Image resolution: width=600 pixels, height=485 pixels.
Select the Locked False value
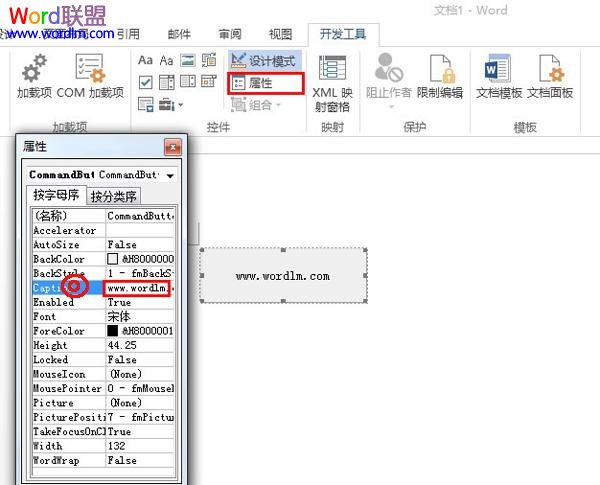click(x=140, y=359)
